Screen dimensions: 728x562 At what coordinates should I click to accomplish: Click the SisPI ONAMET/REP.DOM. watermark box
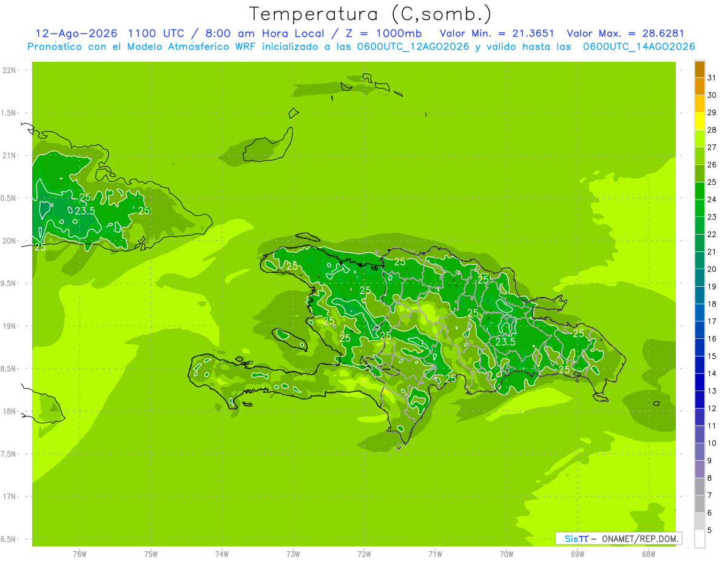point(618,538)
